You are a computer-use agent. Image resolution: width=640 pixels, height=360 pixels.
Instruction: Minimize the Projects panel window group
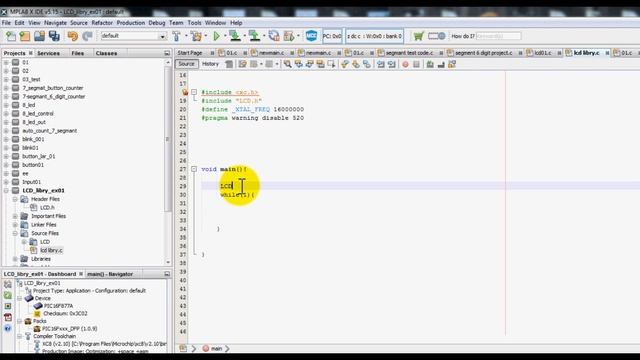coord(167,53)
